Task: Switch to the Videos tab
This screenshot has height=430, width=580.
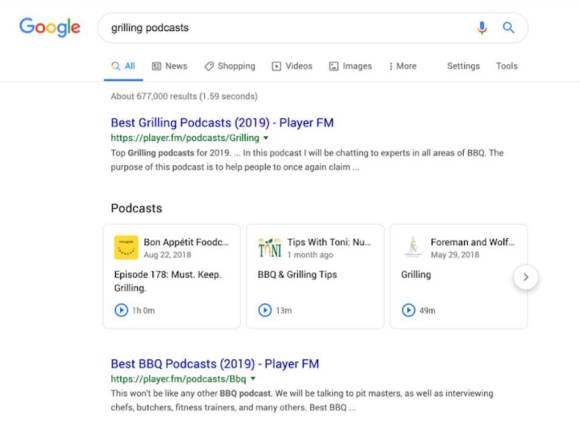Action: click(x=292, y=66)
